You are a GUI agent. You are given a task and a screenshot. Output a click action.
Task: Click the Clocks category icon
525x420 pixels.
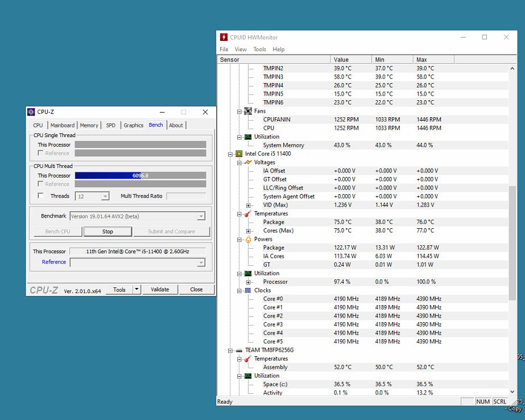(248, 290)
